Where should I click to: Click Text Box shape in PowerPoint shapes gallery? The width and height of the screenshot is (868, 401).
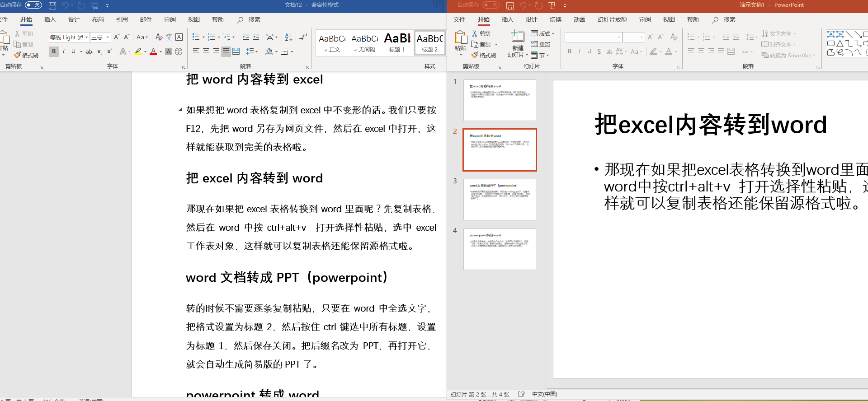coord(831,34)
